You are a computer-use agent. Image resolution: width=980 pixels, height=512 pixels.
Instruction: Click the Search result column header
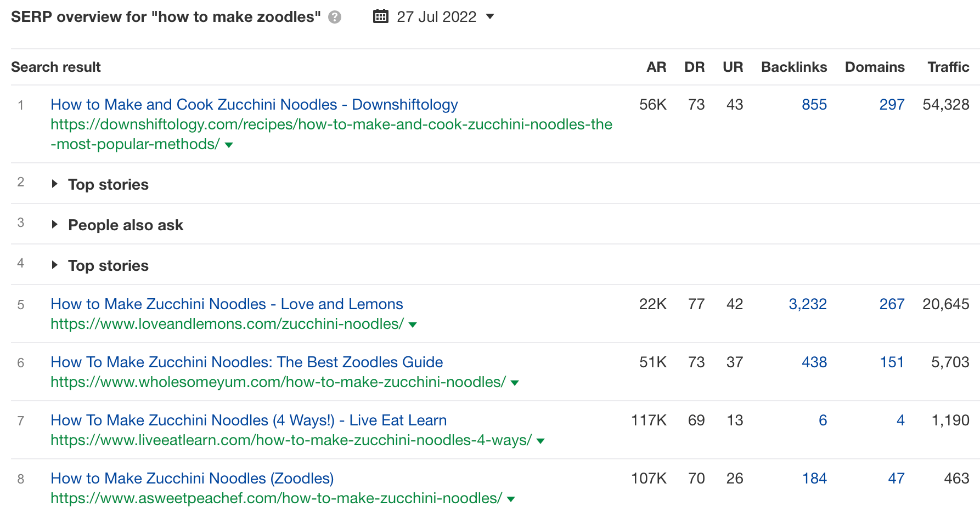point(55,67)
